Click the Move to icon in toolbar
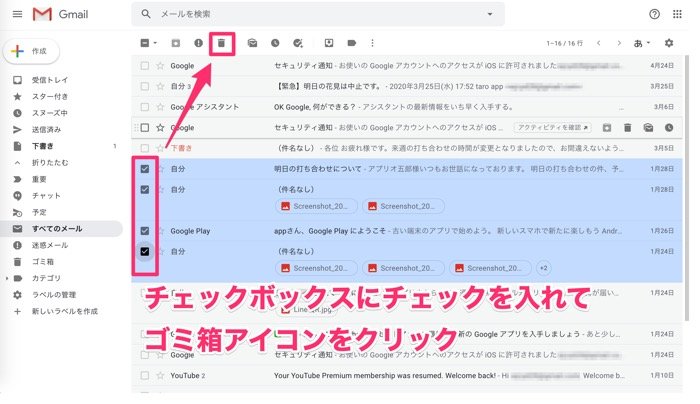This screenshot has width=700, height=404. coord(329,43)
